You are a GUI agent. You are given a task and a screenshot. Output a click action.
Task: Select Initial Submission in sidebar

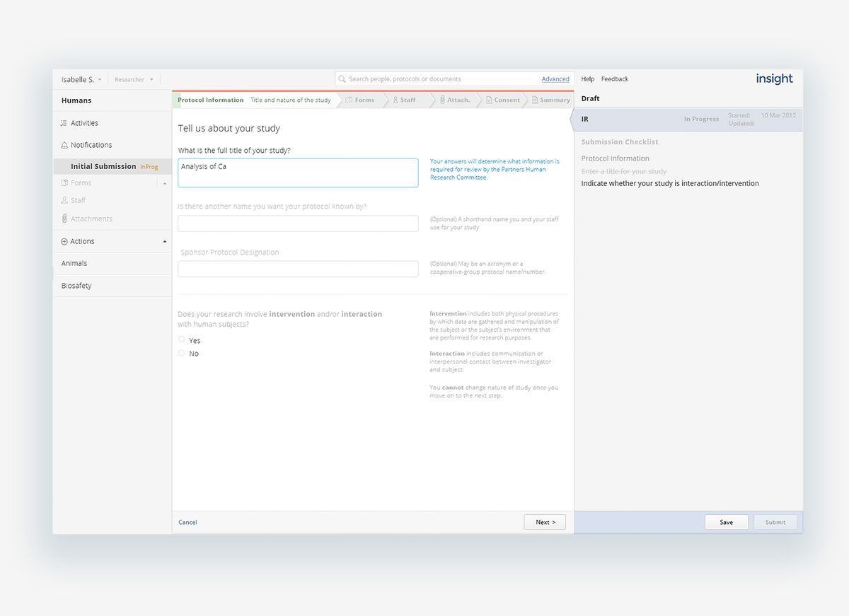(x=112, y=166)
